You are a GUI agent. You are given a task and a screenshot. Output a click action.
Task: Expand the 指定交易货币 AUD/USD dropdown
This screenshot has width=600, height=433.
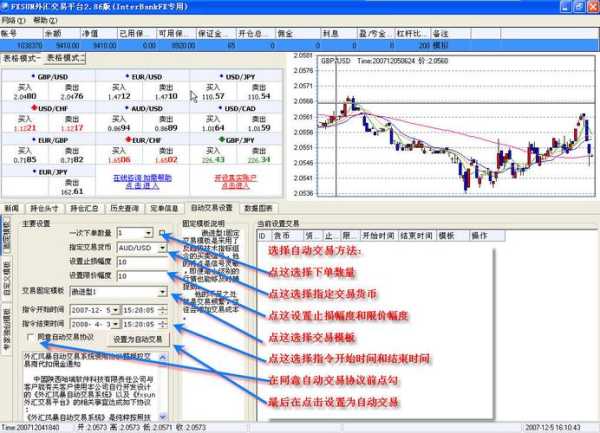pos(160,247)
